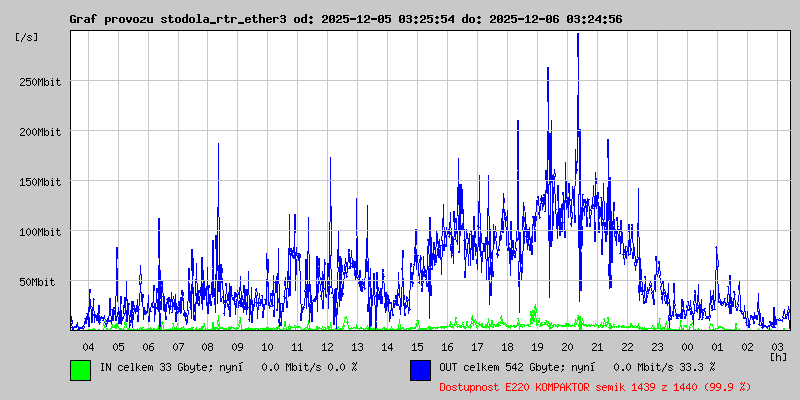
Task: Click the green IN legend color swatch
Action: pos(80,369)
